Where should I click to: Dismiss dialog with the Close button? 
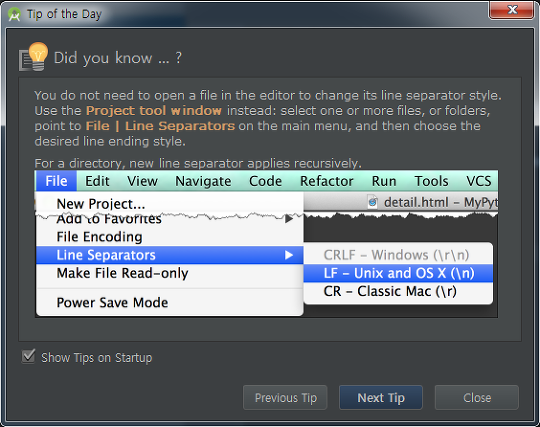click(x=477, y=397)
